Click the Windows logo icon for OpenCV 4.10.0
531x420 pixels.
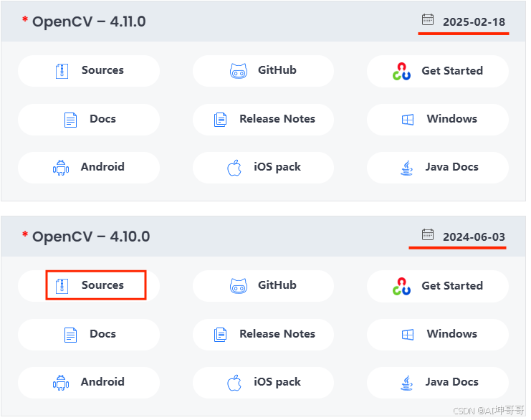(408, 335)
